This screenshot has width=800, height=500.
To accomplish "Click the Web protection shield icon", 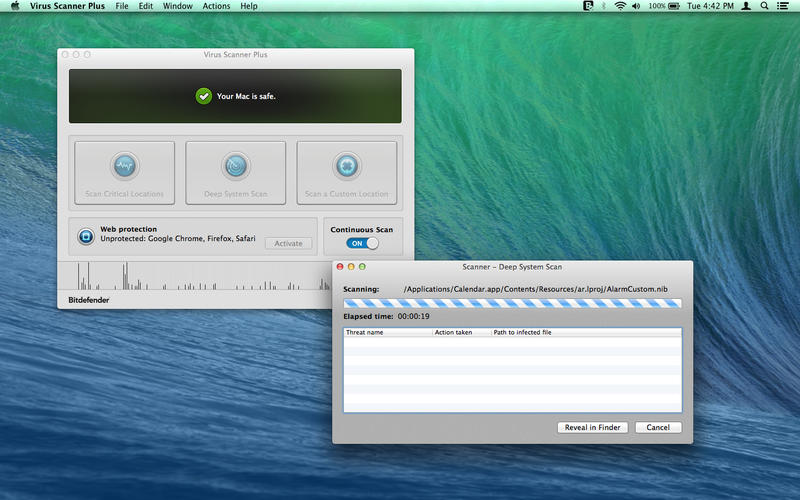I will pos(86,237).
